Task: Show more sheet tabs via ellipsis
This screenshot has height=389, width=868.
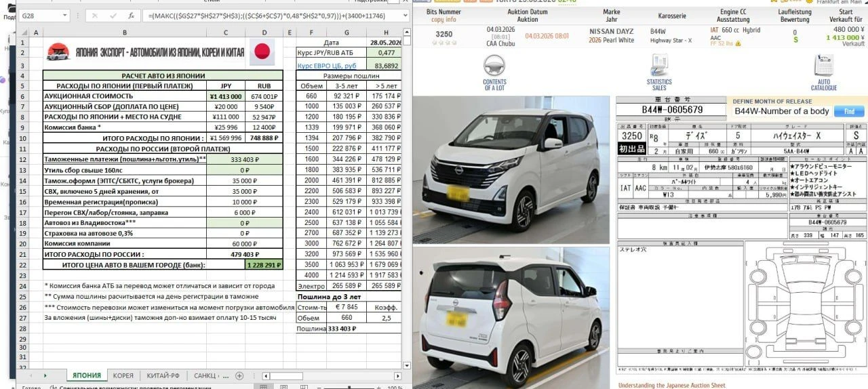Action: [226, 375]
